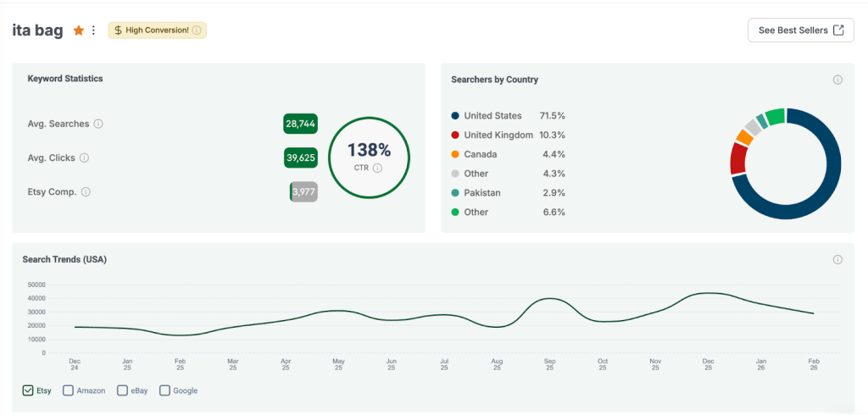Open info tooltip for Searchers by Country
868x415 pixels.
837,80
